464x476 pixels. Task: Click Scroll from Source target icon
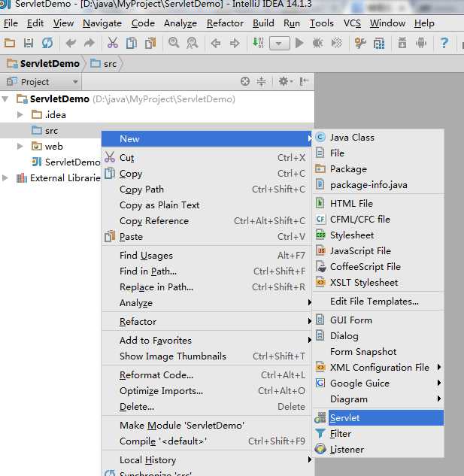[244, 81]
